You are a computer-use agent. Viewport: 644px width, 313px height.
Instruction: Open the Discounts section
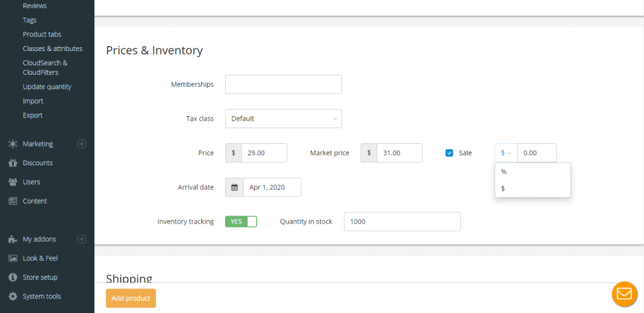[38, 163]
